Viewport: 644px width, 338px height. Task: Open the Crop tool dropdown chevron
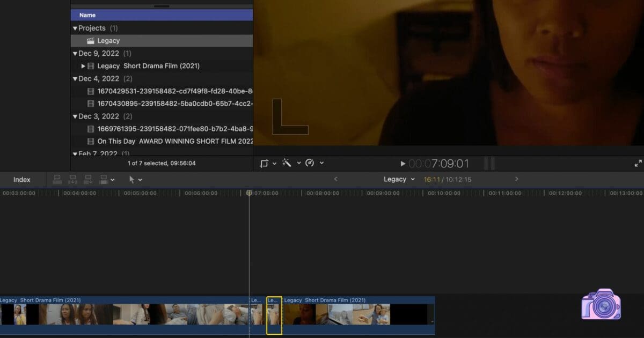(275, 163)
